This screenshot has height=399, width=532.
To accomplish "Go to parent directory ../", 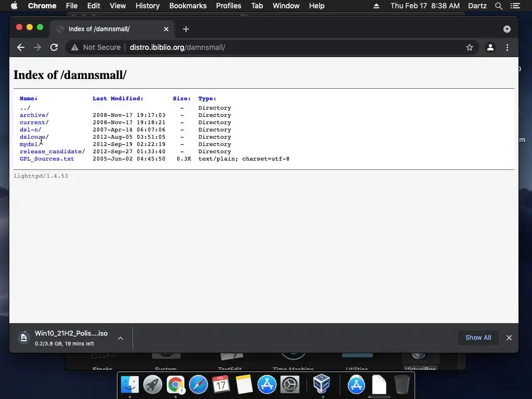I will [25, 108].
